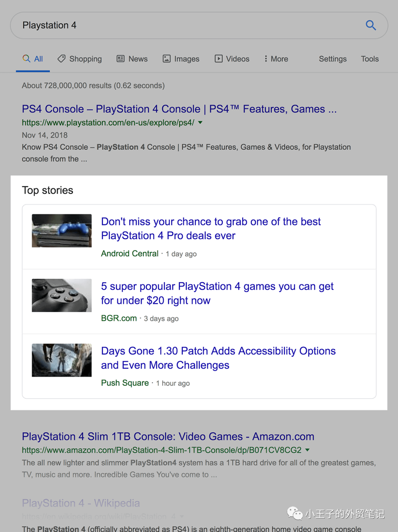Open the Images tab
The width and height of the screenshot is (398, 532).
coord(181,59)
